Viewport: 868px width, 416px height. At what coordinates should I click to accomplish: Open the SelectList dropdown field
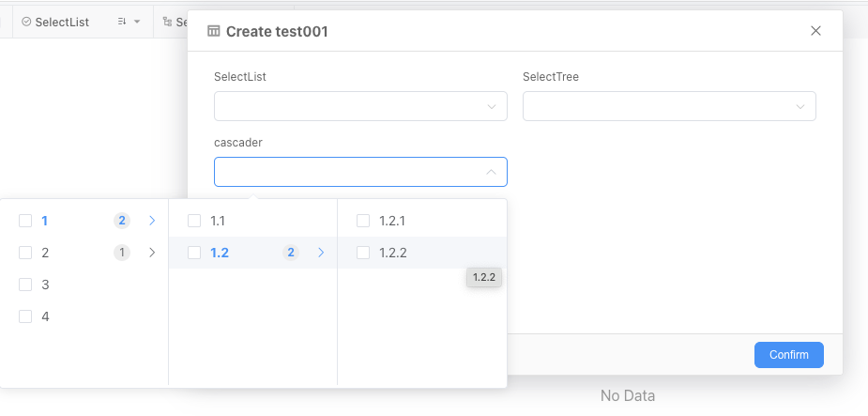(x=360, y=106)
